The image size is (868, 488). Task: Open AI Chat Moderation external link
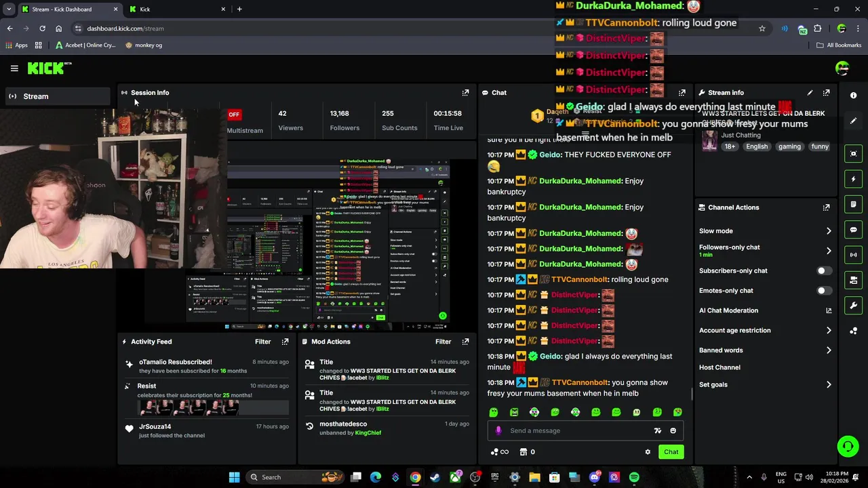[829, 310]
